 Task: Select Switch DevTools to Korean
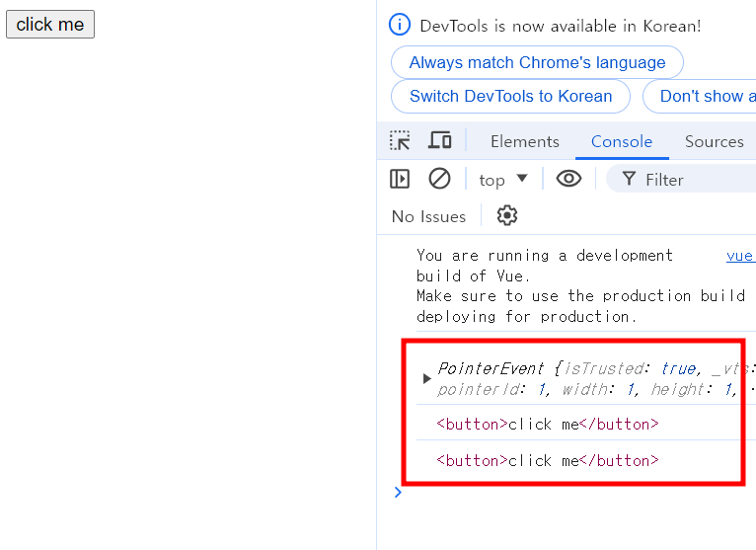(x=510, y=96)
